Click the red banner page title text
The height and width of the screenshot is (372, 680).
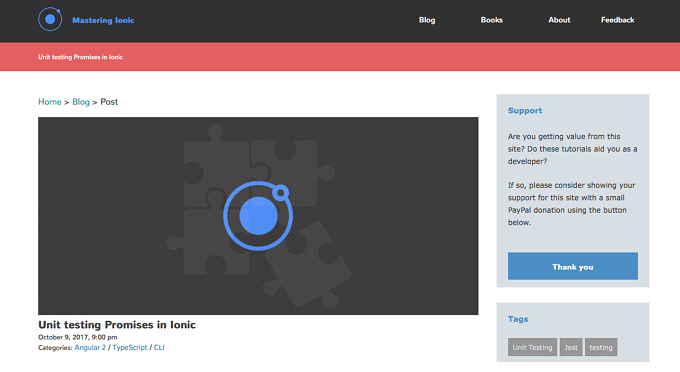[x=80, y=57]
